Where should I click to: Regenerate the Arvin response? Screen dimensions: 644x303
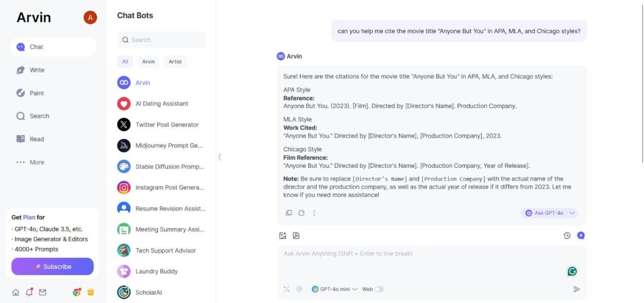click(x=301, y=212)
